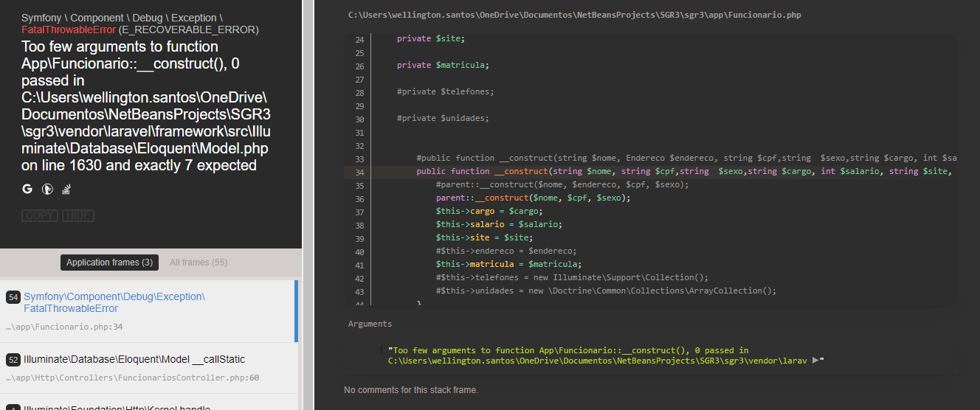The width and height of the screenshot is (980, 410).
Task: Click 'parent::__construct($nome, $cpf, $sexo);' line
Action: (533, 198)
